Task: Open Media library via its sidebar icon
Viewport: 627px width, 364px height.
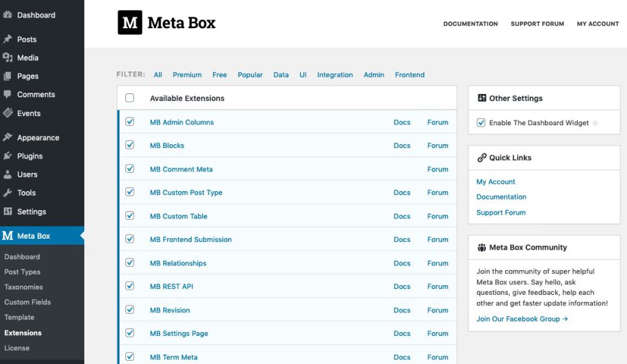Action: 8,57
